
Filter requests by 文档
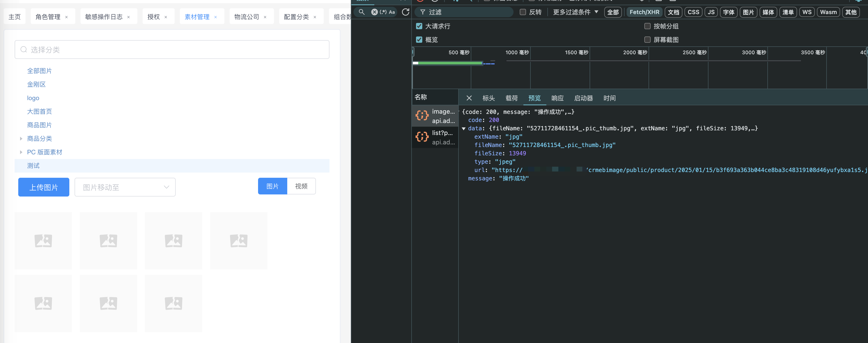[x=673, y=12]
